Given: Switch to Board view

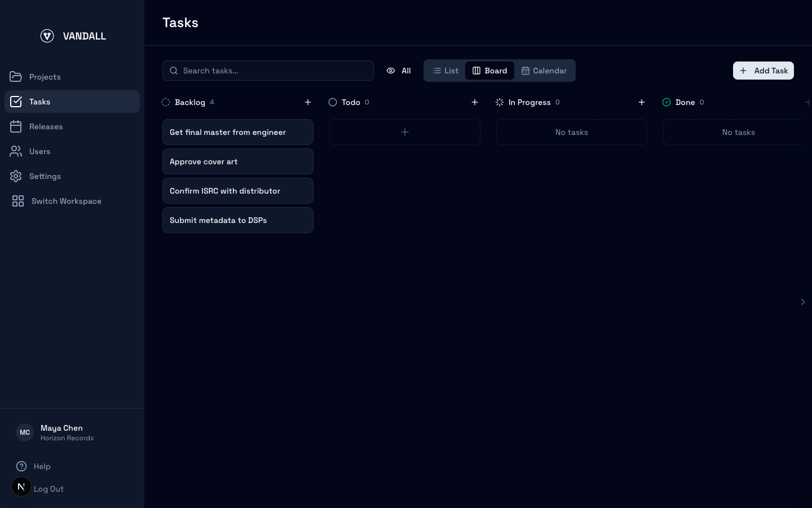Looking at the screenshot, I should point(489,71).
